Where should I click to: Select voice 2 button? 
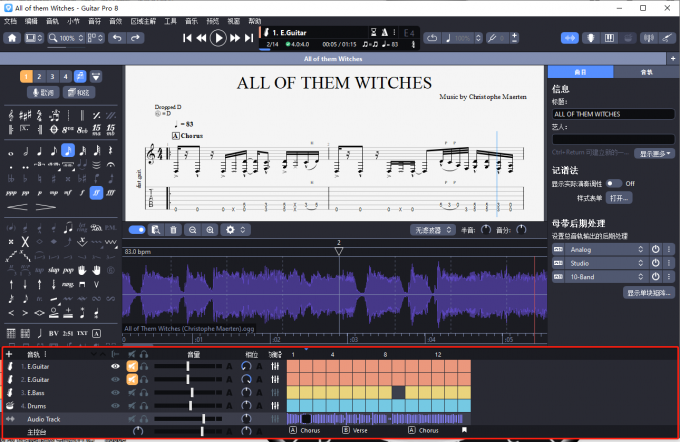point(39,77)
